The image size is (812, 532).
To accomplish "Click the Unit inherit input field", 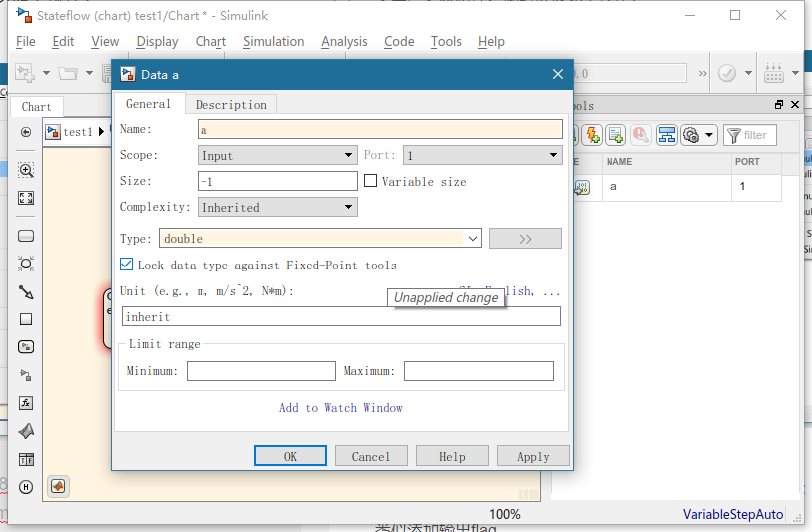I will (x=341, y=316).
